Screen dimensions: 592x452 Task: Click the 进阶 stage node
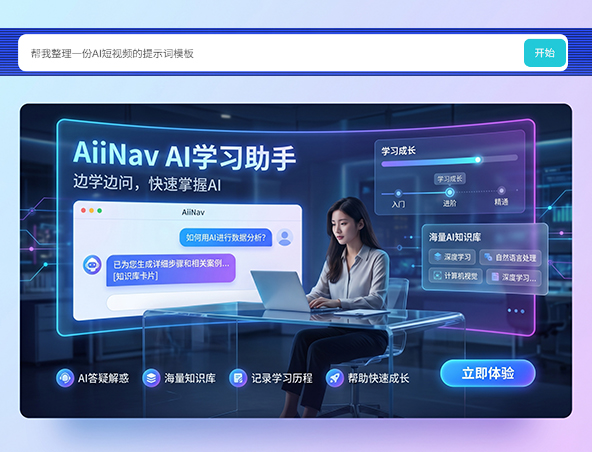pos(449,193)
